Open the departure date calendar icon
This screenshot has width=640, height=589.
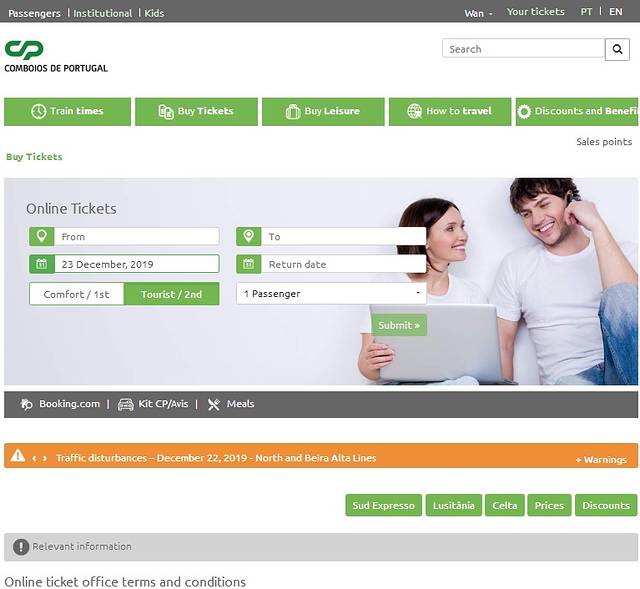pos(41,264)
